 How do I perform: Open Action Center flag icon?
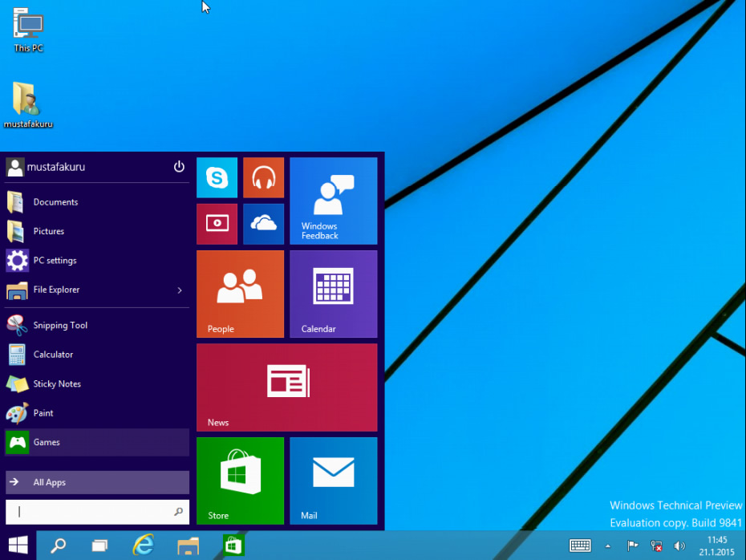[x=632, y=546]
